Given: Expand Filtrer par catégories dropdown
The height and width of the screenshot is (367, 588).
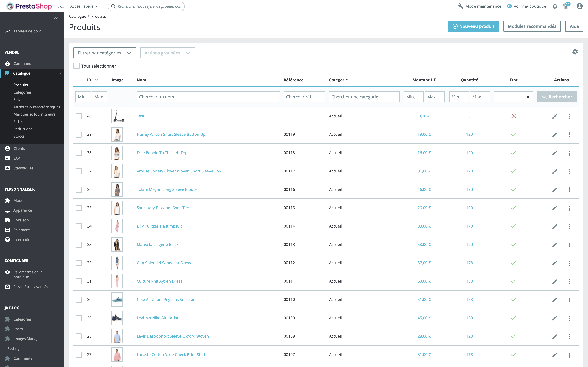Looking at the screenshot, I should coord(104,53).
